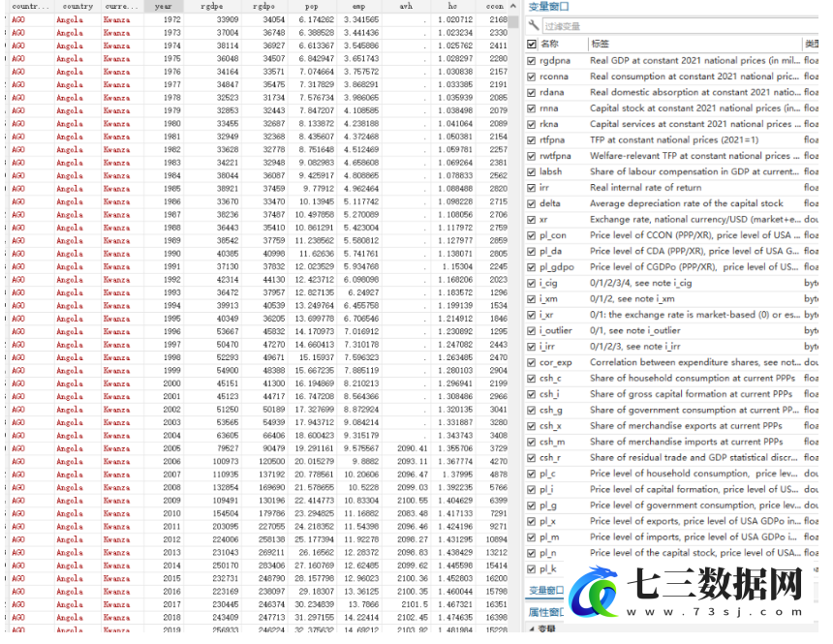Click the 标签 column header
833x644 pixels.
pos(601,44)
